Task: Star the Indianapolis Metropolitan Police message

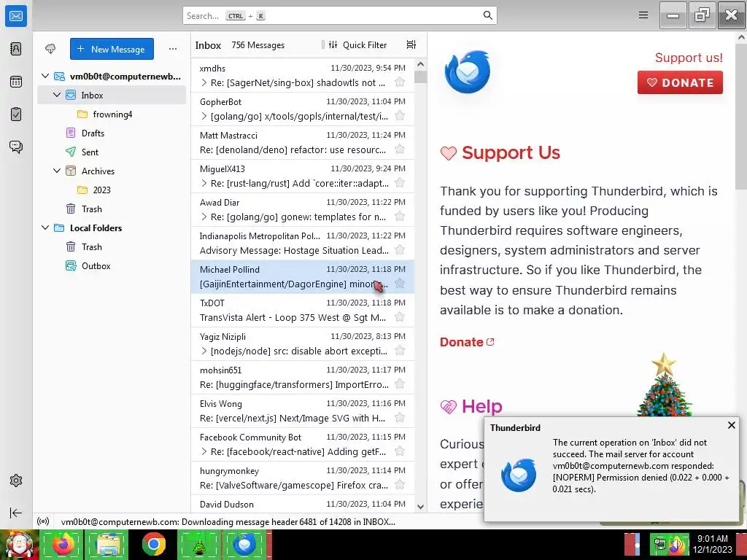Action: (x=400, y=250)
